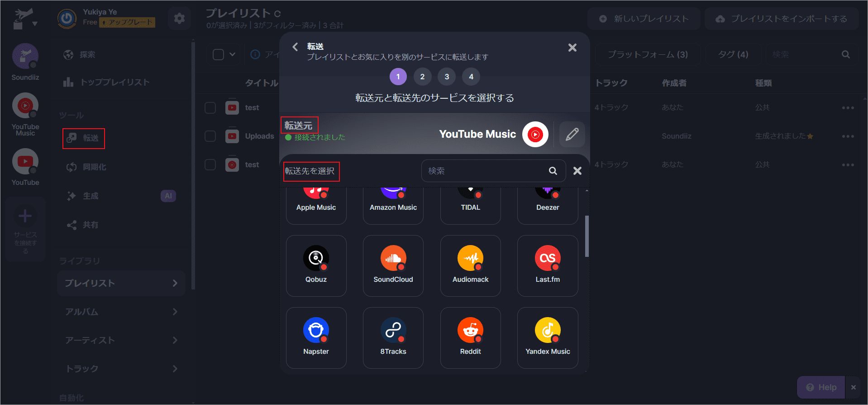Screen dimensions: 868x405
Task: Click 新しいプレイリスト button
Action: pyautogui.click(x=644, y=19)
